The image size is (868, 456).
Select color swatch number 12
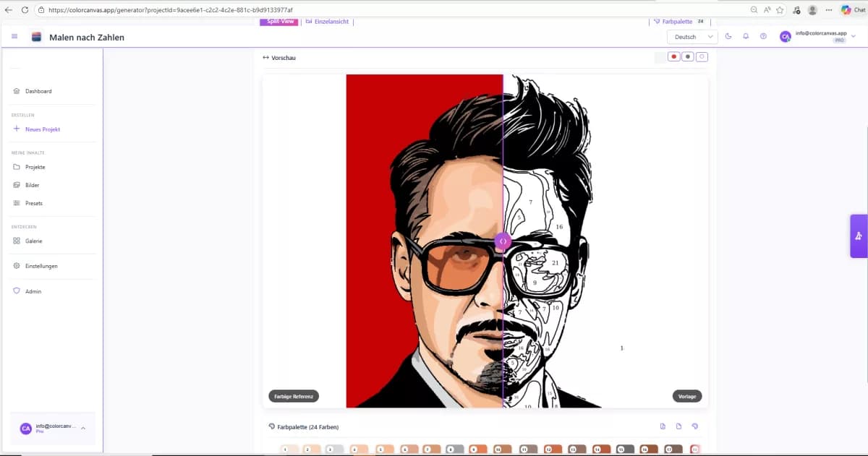pyautogui.click(x=552, y=449)
